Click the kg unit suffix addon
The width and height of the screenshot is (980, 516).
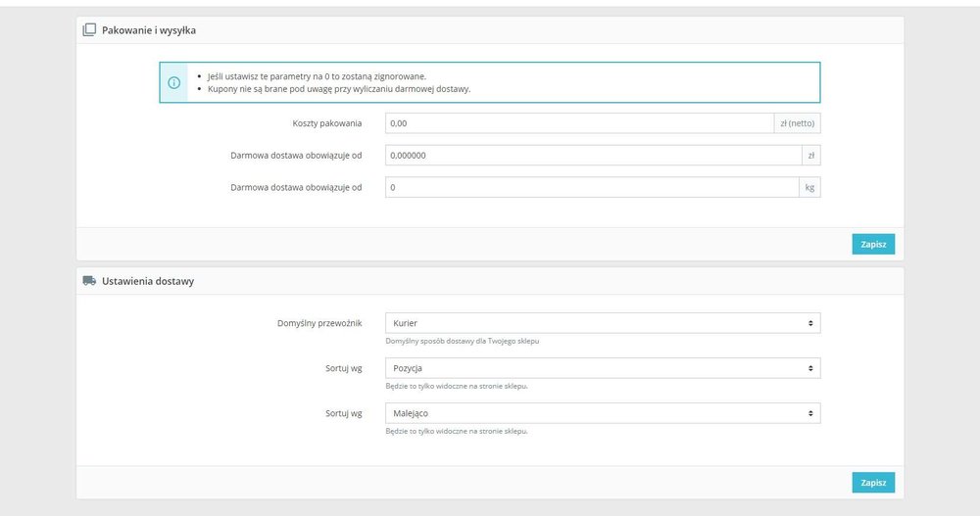coord(810,187)
